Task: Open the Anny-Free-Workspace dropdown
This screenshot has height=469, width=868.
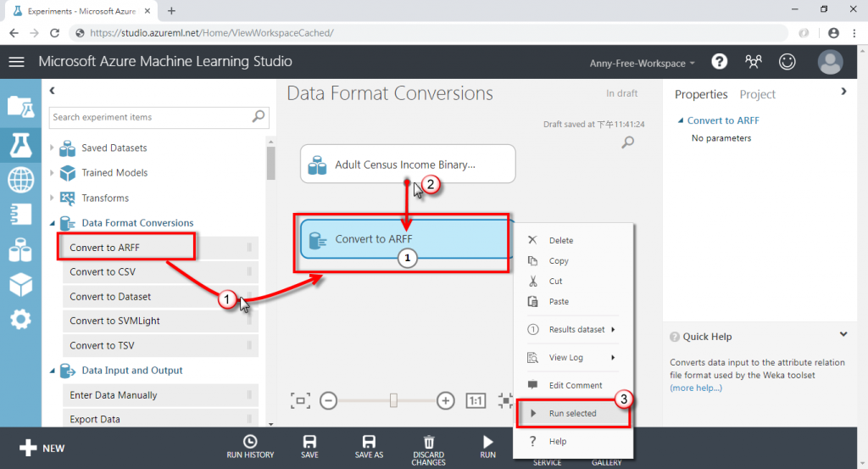Action: click(643, 63)
